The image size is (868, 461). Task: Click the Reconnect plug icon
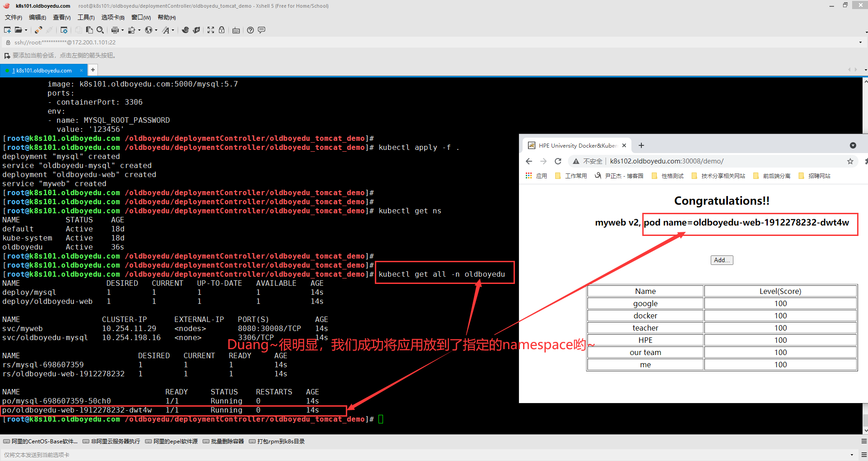[x=39, y=30]
